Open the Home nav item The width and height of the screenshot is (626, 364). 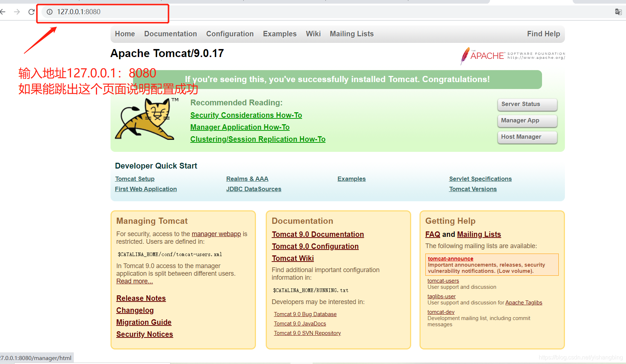coord(125,34)
